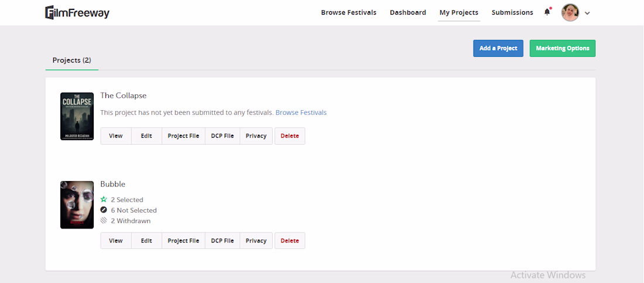The image size is (644, 283).
Task: Select the Projects (2) tab
Action: pos(72,60)
